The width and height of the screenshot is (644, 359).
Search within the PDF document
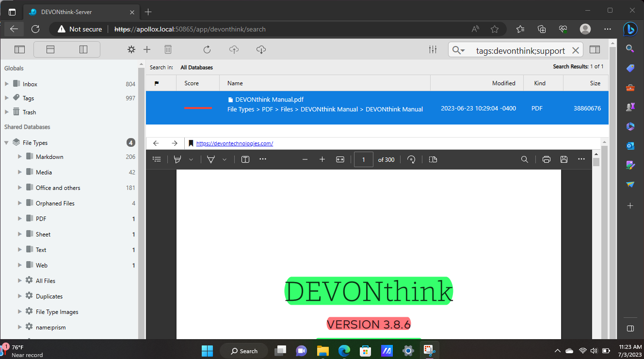point(524,159)
